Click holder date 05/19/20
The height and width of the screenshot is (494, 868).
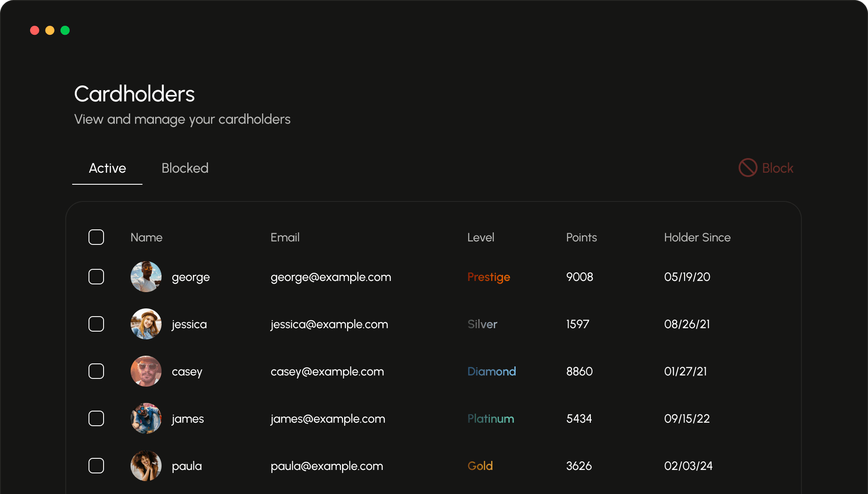tap(687, 277)
